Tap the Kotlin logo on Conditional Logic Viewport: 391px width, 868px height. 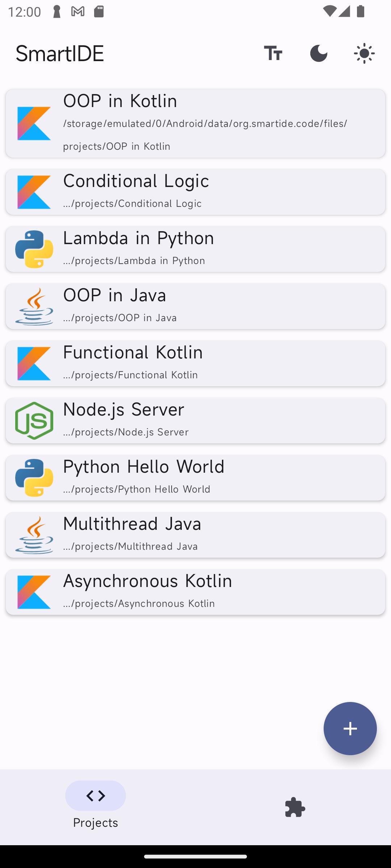(x=34, y=192)
